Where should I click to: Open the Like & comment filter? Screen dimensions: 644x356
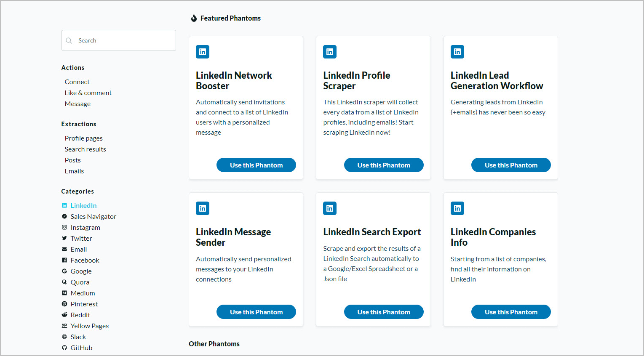coord(88,93)
